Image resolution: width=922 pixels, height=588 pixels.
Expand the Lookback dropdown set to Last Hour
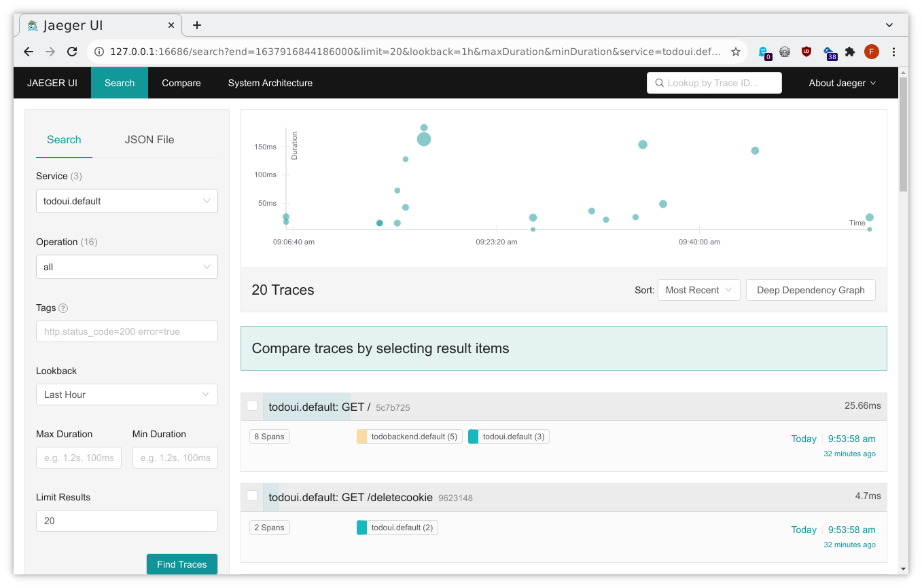(x=126, y=394)
